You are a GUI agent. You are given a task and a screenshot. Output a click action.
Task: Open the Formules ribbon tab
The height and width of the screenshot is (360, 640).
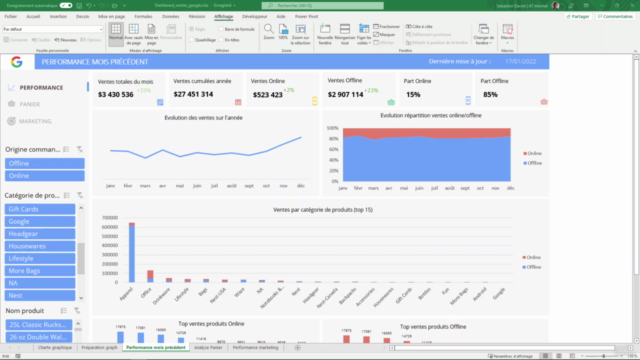(x=143, y=17)
